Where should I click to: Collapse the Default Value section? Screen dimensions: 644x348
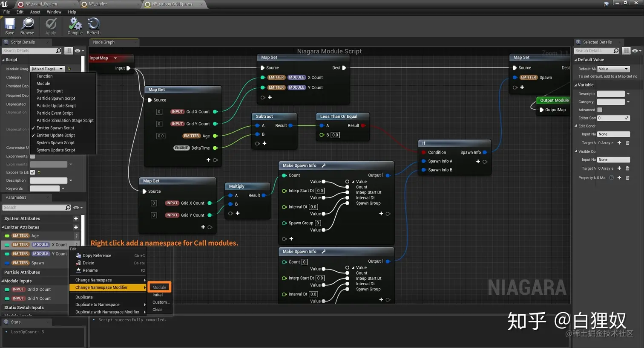[576, 60]
